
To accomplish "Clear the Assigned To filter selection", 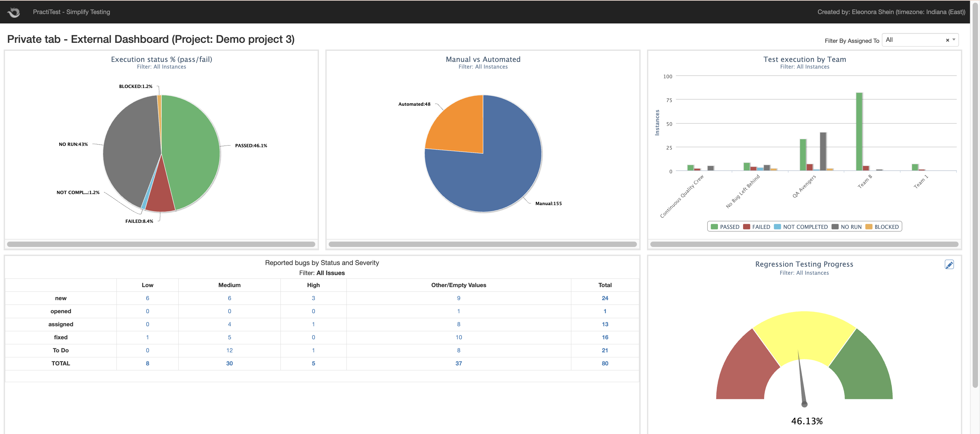I will pos(947,40).
